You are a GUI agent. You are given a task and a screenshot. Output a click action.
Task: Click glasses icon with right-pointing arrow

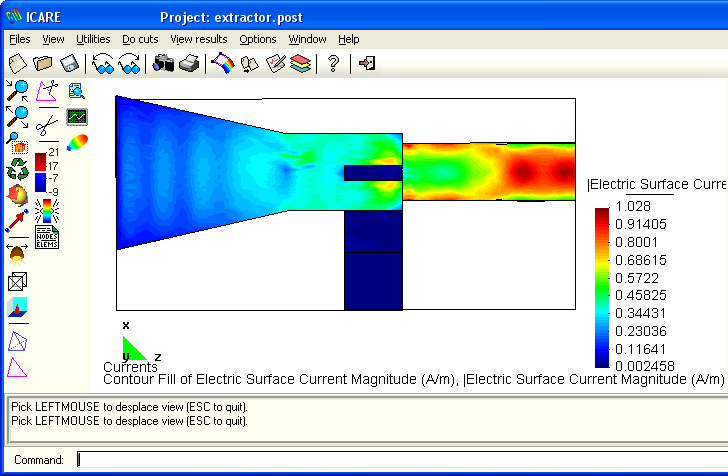130,64
